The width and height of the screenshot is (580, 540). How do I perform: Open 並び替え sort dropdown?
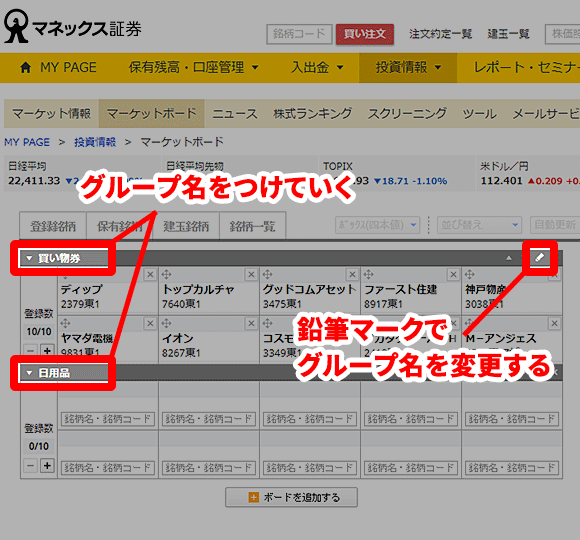point(479,225)
